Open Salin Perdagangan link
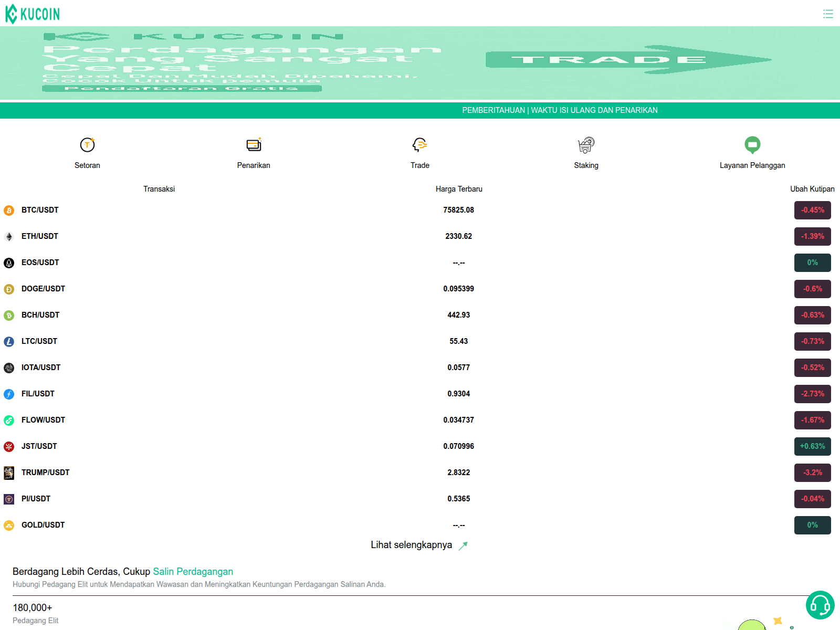 [x=193, y=572]
